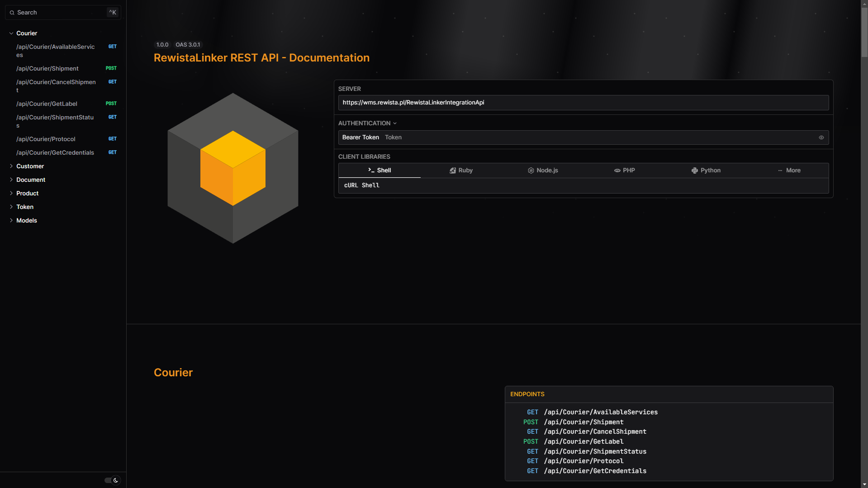
Task: Open Shipment POST endpoint in sidebar
Action: 63,68
